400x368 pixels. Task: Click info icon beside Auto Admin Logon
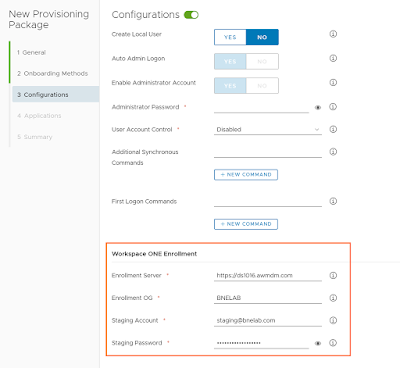point(333,58)
